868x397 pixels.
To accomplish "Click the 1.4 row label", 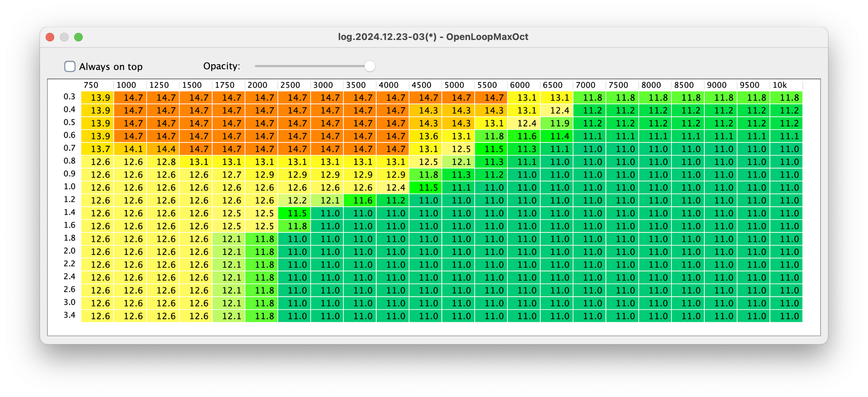I will coord(69,212).
